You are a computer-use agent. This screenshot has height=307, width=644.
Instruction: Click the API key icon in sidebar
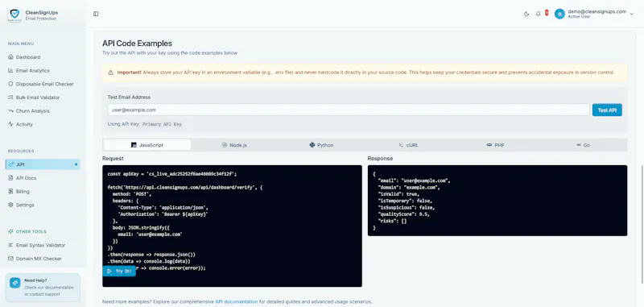tap(10, 164)
